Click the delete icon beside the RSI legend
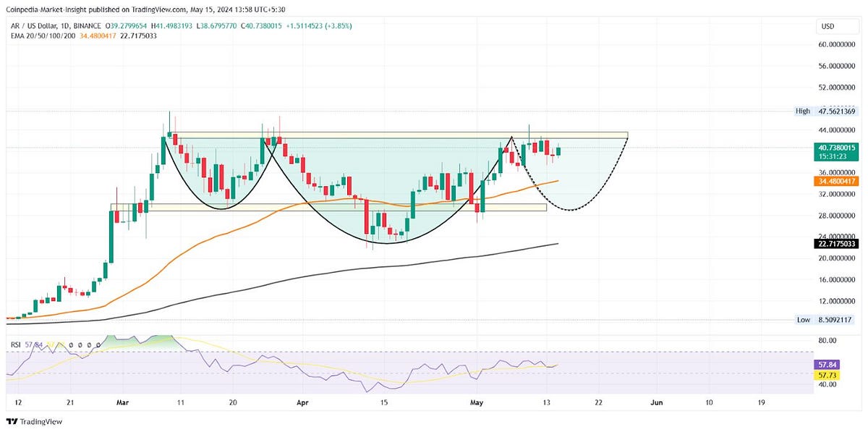The image size is (868, 432). (89, 344)
